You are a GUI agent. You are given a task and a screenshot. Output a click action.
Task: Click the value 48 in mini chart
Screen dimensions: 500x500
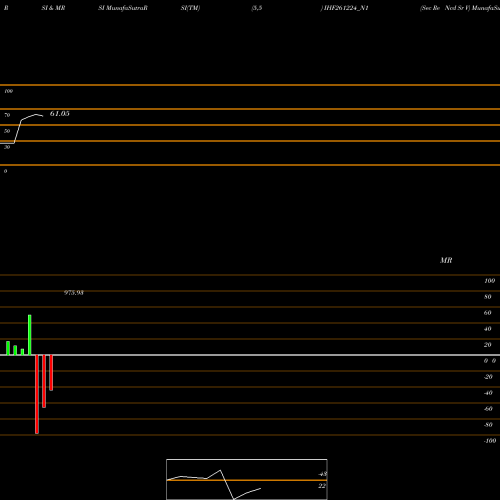click(323, 474)
